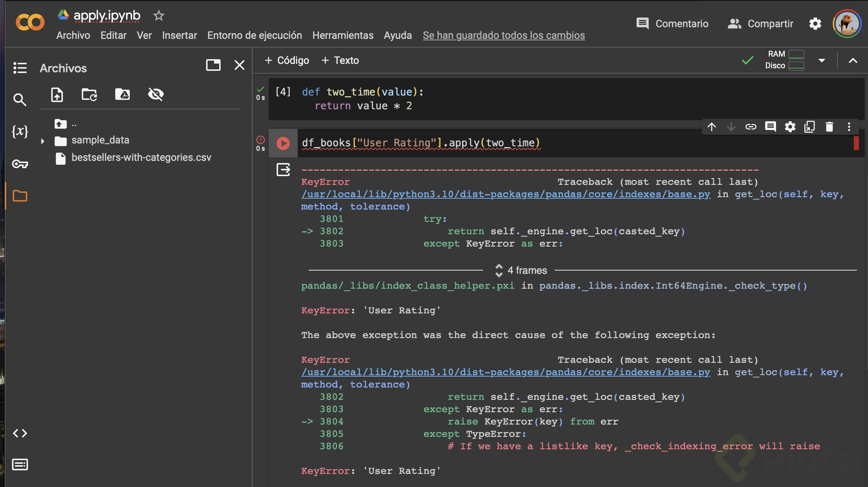Viewport: 868px width, 487px height.
Task: Star the apply.ipynb notebook
Action: 158,16
